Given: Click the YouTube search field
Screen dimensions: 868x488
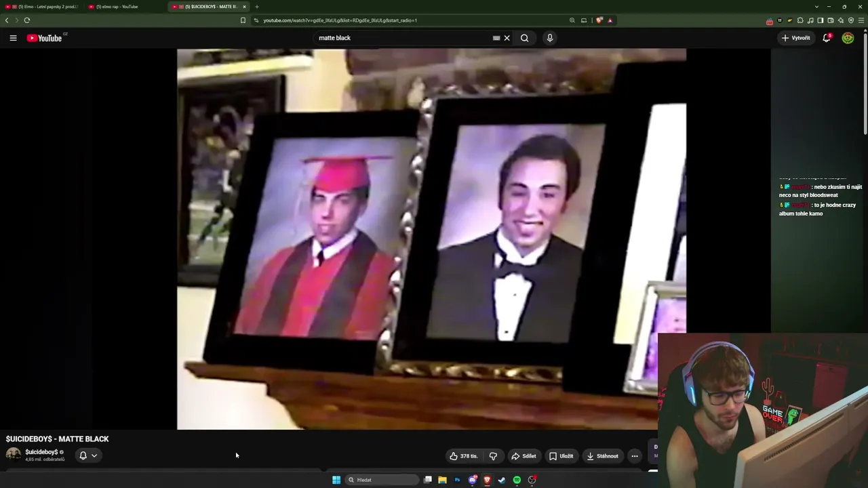Looking at the screenshot, I should pyautogui.click(x=403, y=38).
